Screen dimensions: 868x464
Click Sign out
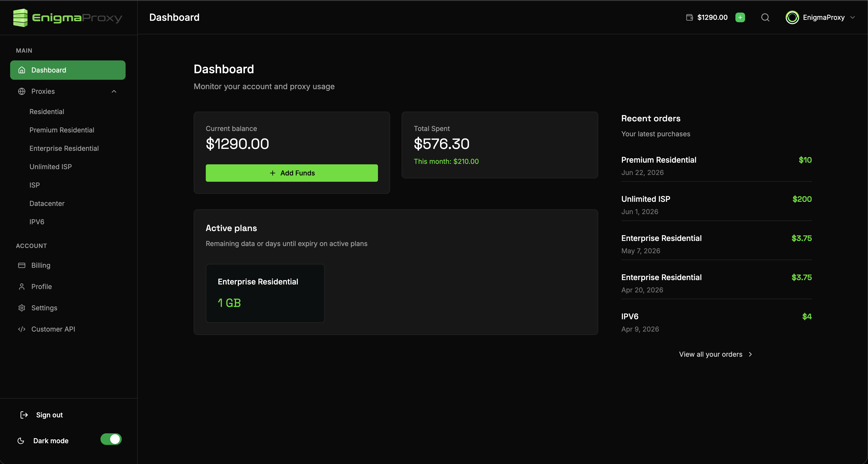click(49, 415)
